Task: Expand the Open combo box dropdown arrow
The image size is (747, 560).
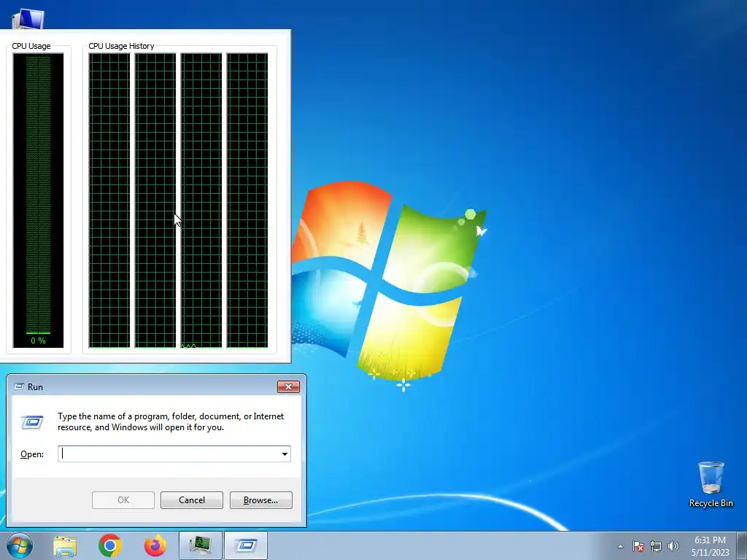Action: [x=285, y=454]
